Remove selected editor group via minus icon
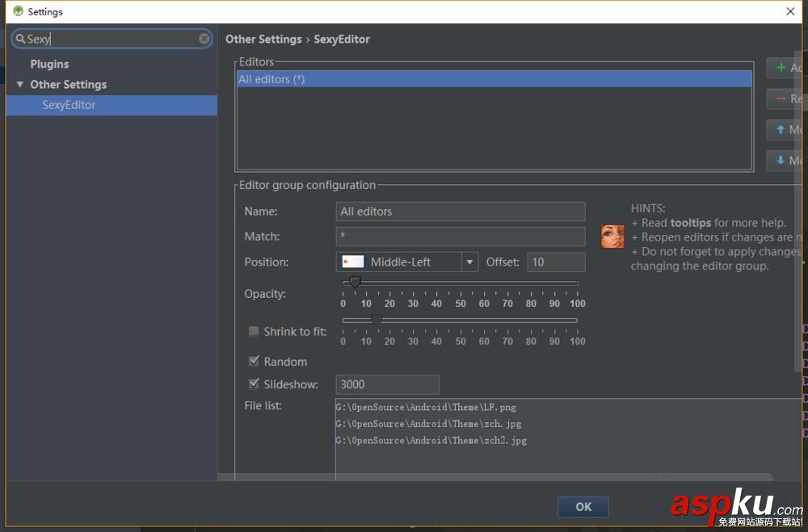The image size is (808, 532). tap(781, 98)
